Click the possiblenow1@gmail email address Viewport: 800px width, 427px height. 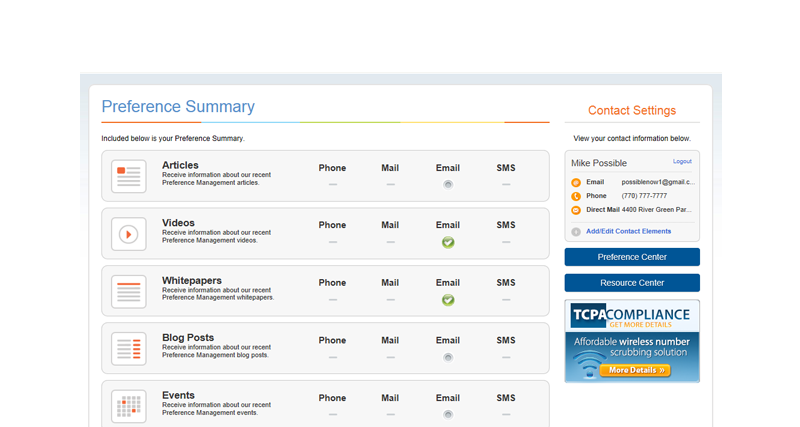click(658, 182)
